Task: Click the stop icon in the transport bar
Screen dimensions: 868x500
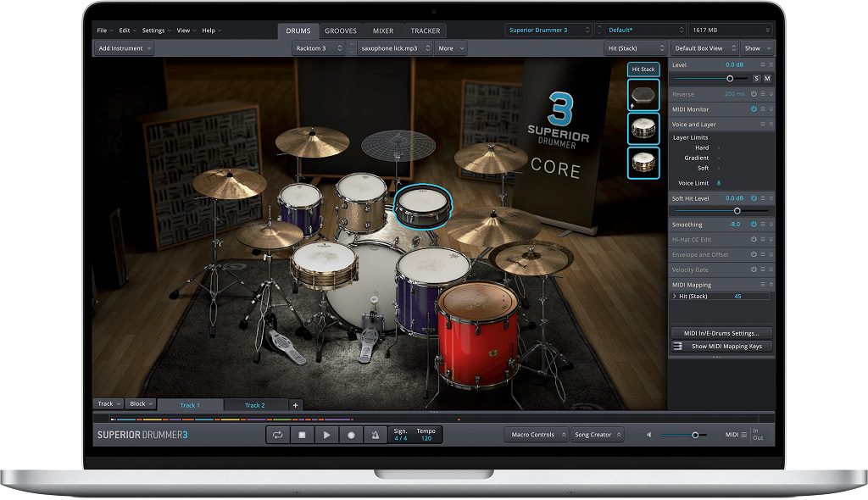Action: (303, 434)
